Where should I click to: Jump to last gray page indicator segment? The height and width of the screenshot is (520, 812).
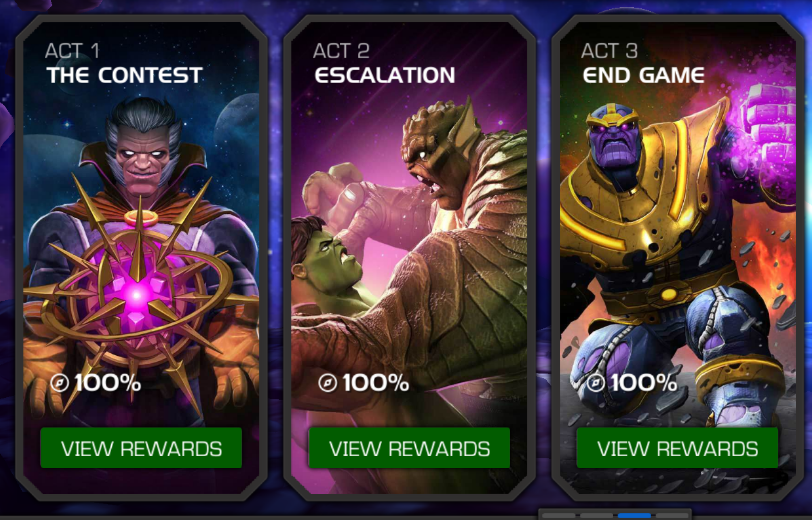coord(672,515)
